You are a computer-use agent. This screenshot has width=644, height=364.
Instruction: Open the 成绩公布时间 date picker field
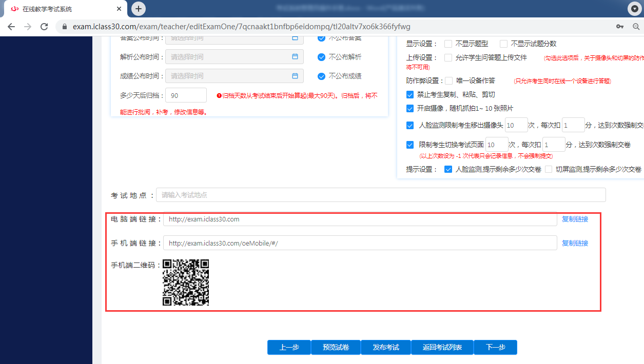228,76
